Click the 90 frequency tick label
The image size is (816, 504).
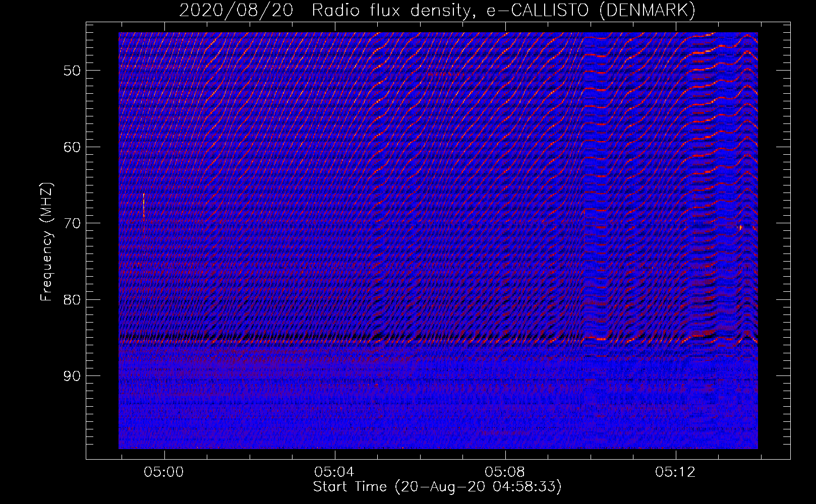coord(72,376)
